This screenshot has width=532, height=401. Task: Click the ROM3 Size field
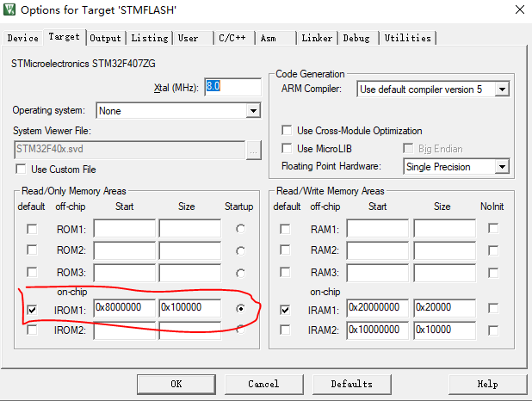tap(190, 273)
